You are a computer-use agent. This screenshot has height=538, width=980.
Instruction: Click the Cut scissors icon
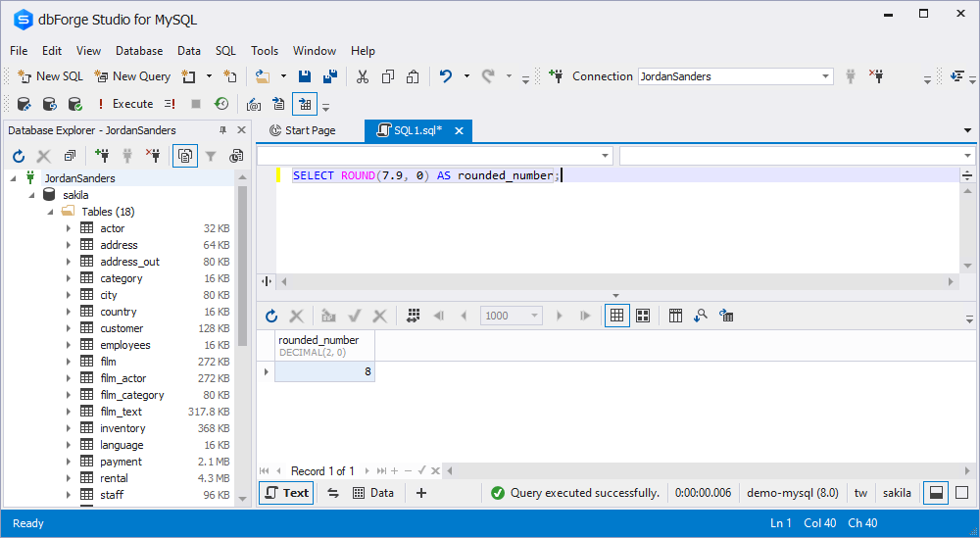[363, 76]
